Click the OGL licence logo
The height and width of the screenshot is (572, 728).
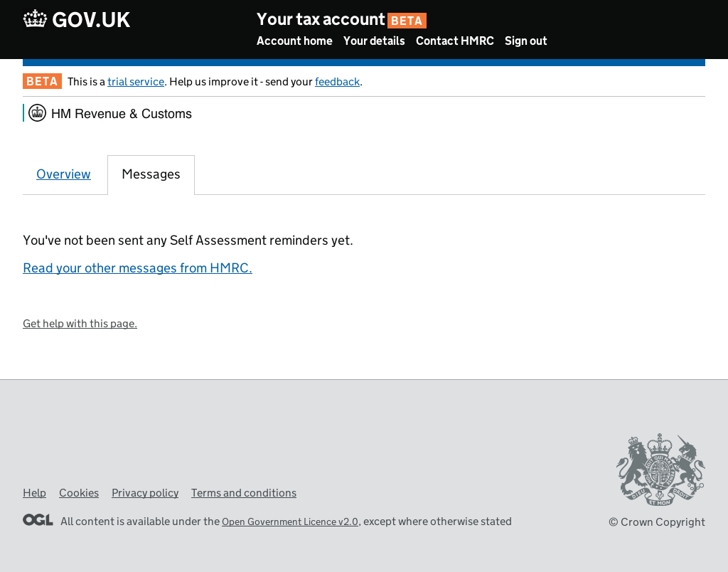tap(38, 520)
